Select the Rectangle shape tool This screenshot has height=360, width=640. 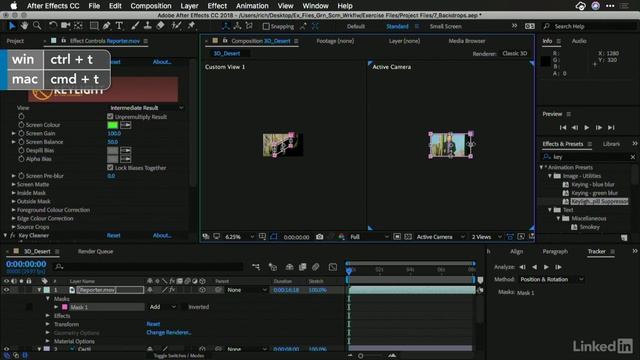(94, 26)
